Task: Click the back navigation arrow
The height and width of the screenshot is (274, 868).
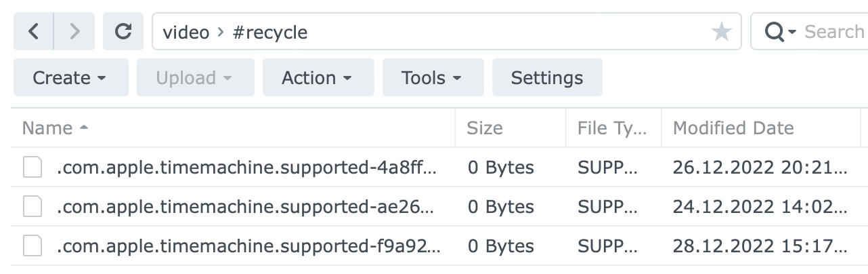Action: (33, 32)
